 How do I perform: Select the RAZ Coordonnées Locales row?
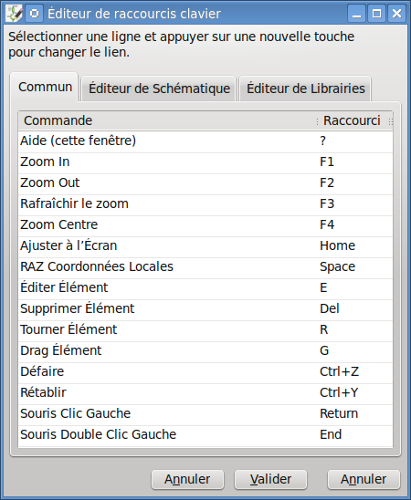tap(206, 267)
